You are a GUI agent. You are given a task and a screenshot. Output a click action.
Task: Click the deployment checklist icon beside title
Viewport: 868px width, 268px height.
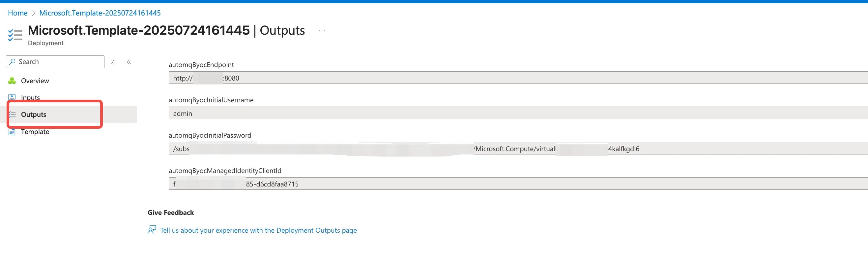(x=15, y=35)
